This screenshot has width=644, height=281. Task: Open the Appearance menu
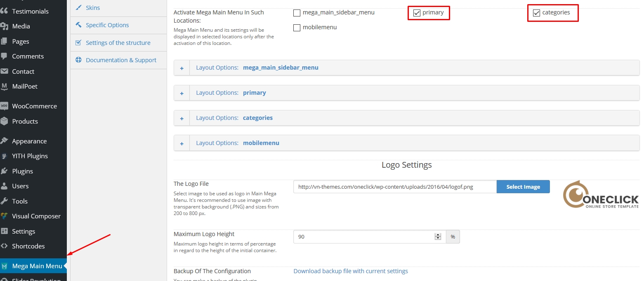(x=29, y=141)
